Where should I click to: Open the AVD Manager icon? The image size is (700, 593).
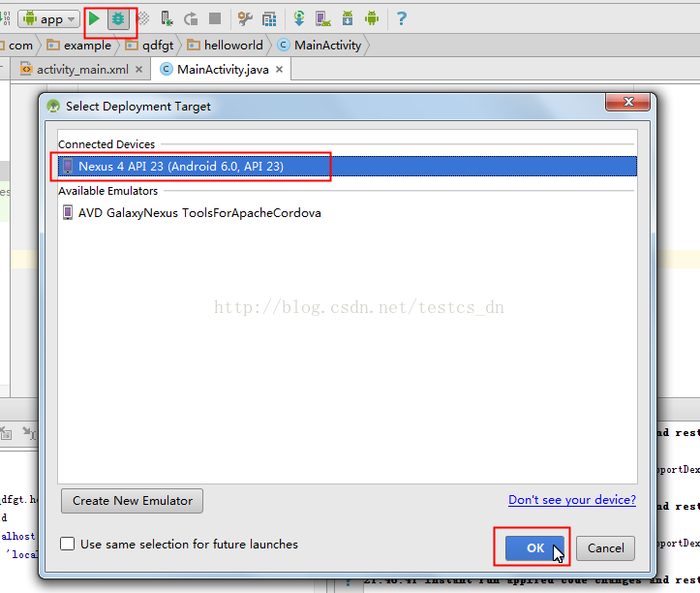[x=323, y=18]
